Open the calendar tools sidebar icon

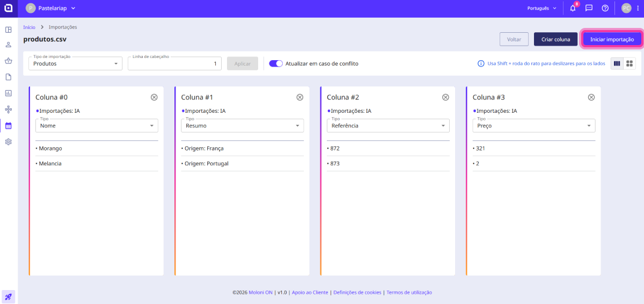[9, 126]
